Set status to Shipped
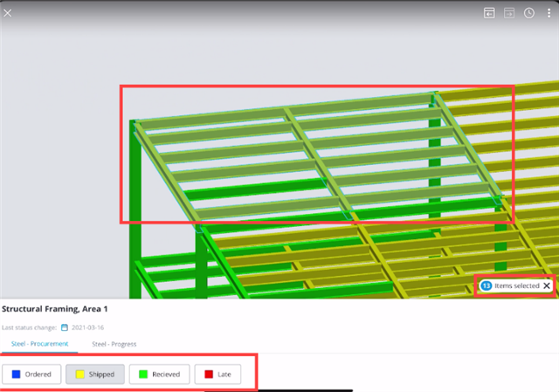Screen dimensions: 559x392 pyautogui.click(x=95, y=375)
